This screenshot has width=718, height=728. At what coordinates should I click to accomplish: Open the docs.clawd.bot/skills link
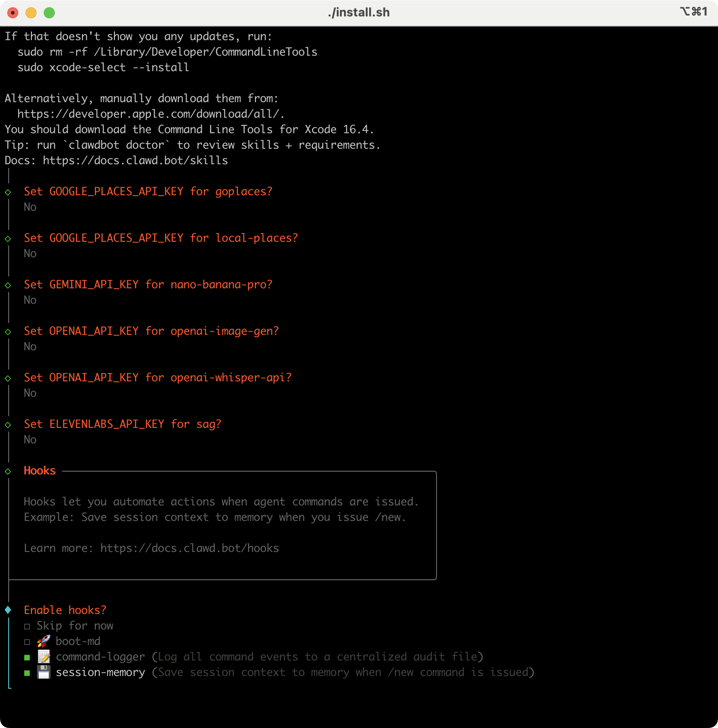pyautogui.click(x=135, y=161)
